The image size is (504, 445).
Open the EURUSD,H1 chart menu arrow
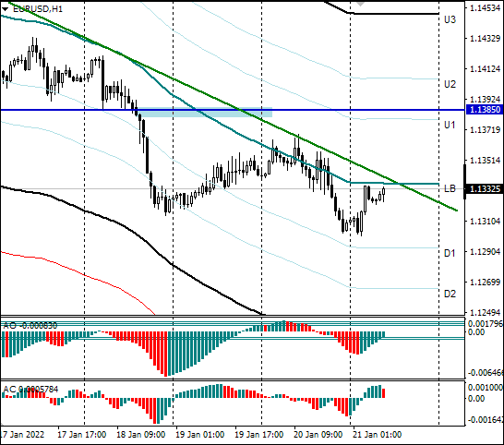(5, 9)
